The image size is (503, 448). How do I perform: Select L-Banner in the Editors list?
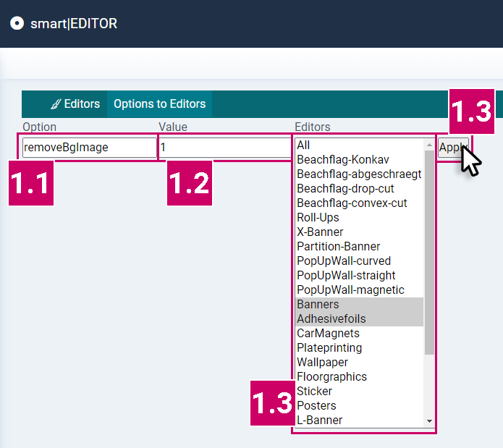tap(359, 420)
